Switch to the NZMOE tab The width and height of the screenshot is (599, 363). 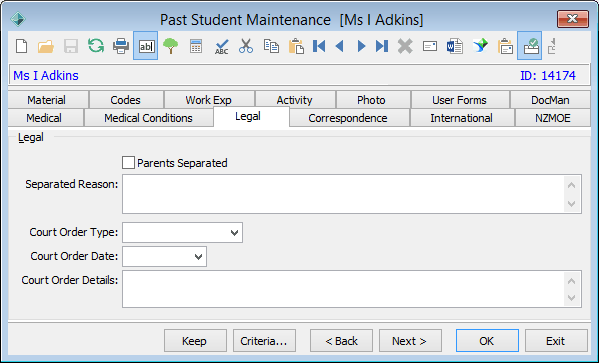click(x=552, y=118)
